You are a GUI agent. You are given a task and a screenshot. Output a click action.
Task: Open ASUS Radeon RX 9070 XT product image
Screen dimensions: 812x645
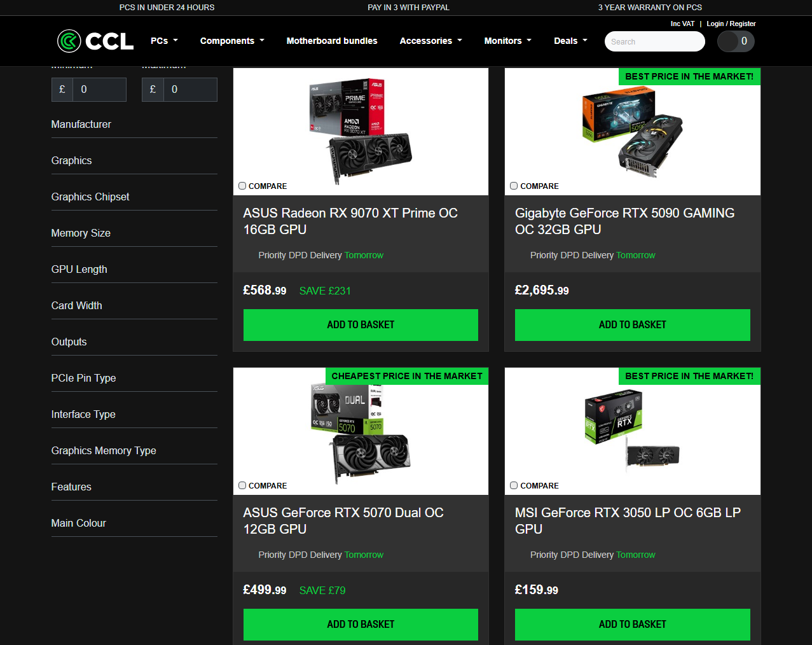361,132
